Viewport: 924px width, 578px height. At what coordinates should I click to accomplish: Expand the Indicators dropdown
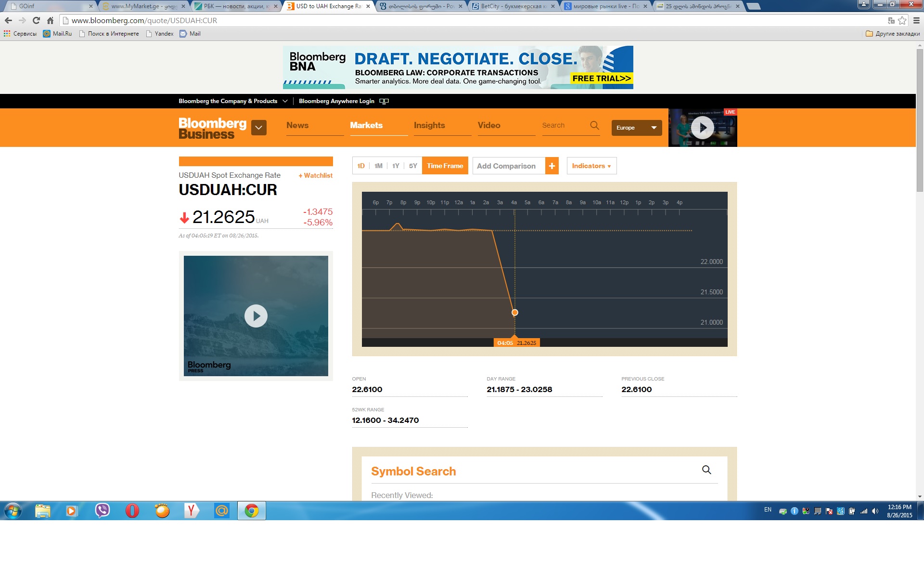point(591,166)
